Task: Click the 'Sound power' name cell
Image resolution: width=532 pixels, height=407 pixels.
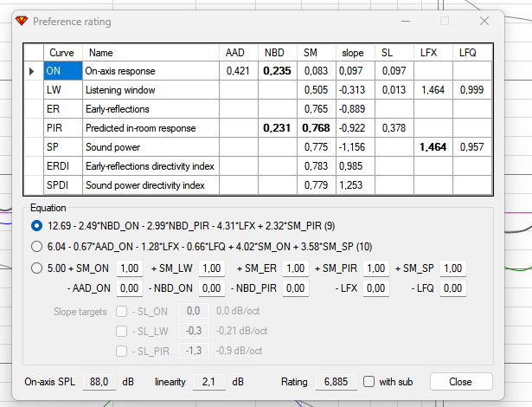Action: point(151,147)
